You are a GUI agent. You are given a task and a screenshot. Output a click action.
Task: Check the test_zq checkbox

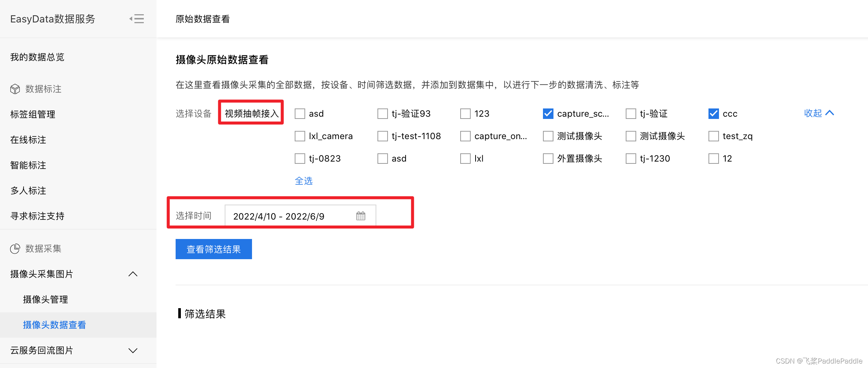[x=714, y=136]
